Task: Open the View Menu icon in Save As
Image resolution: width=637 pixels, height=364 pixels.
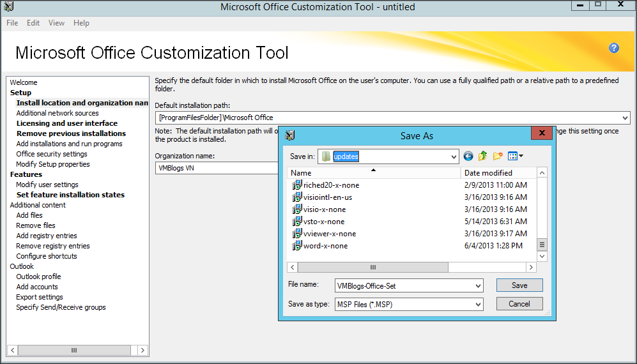Action: pos(516,156)
